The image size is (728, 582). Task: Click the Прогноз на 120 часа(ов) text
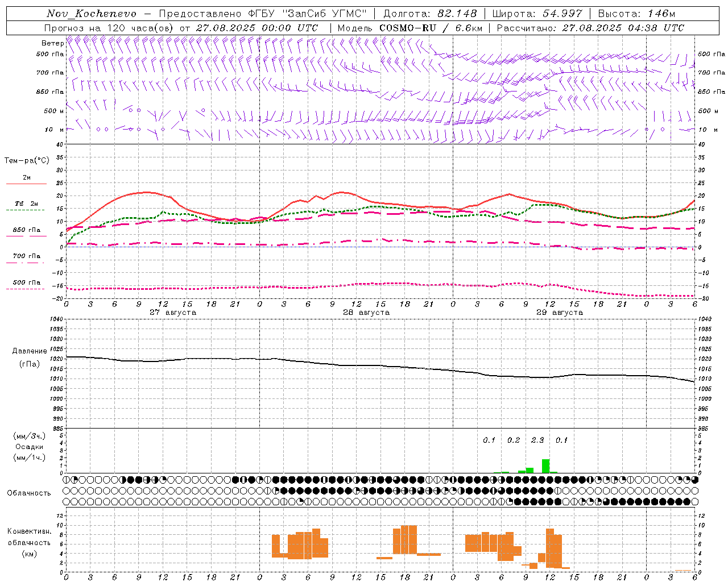click(109, 28)
